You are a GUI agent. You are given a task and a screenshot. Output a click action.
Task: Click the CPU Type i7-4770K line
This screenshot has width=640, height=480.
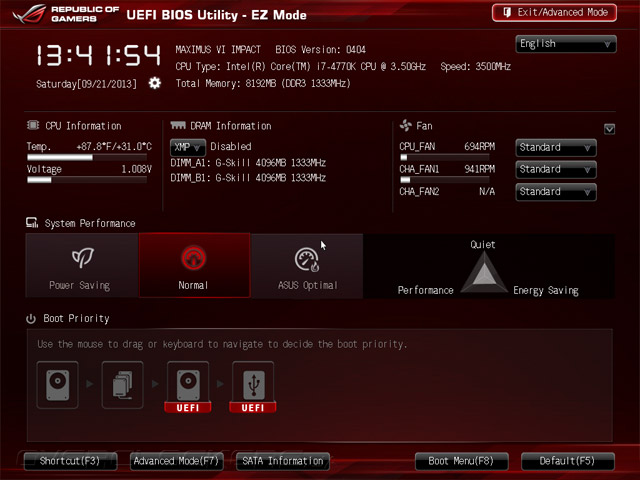click(300, 67)
